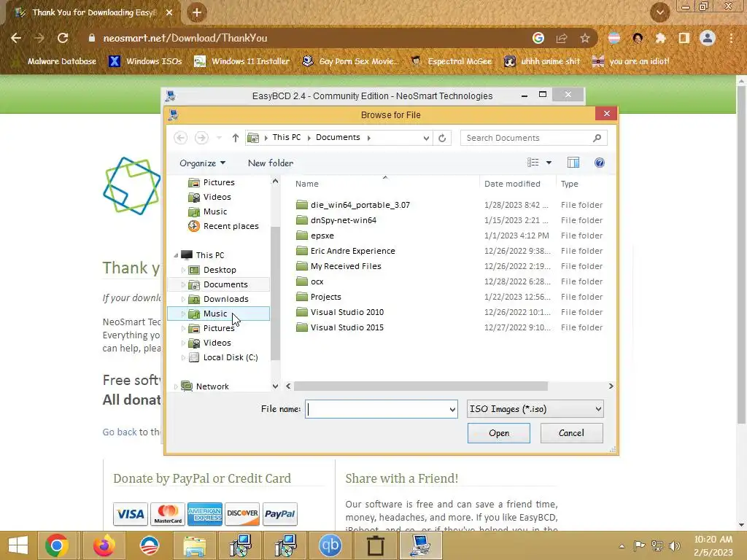Click the search magnifier icon
The image size is (747, 560).
[x=597, y=138]
